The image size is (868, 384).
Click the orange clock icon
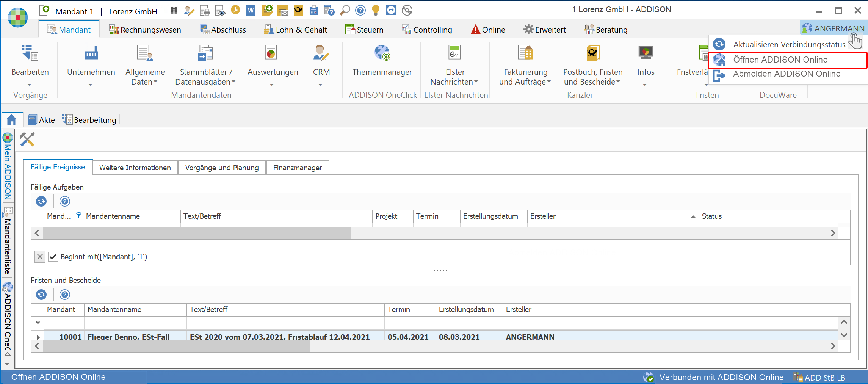point(235,10)
